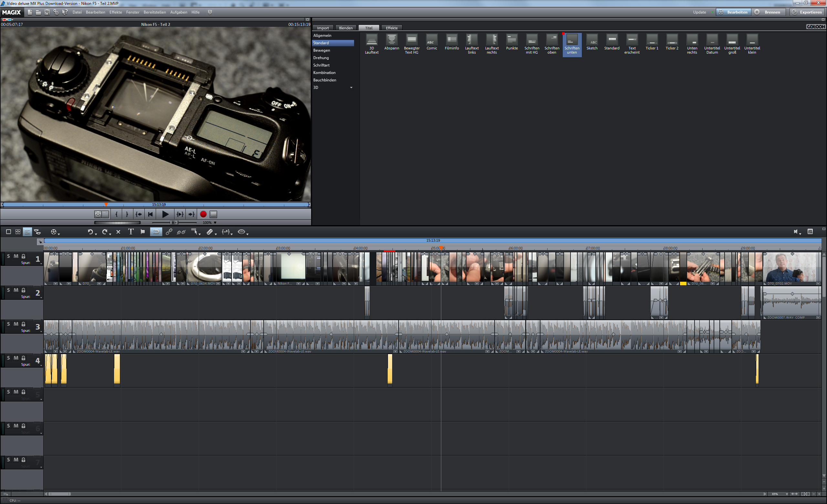Toggle the lock on track 2
The image size is (827, 504).
coord(24,290)
